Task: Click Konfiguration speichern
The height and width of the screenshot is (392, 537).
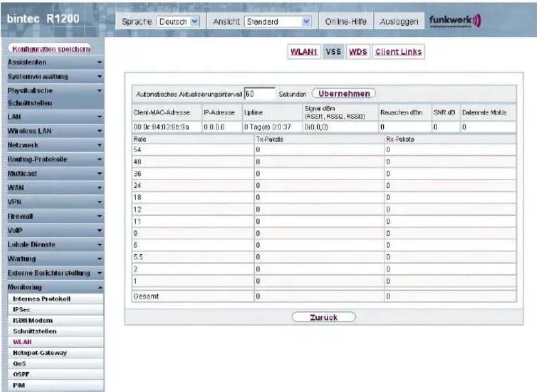Action: coord(51,49)
